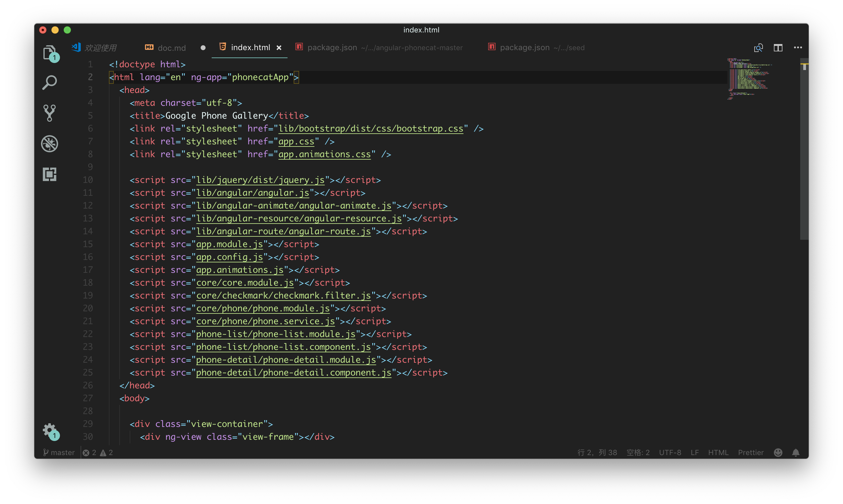Follow the app.animations.css link
The image size is (843, 504).
coord(324,154)
